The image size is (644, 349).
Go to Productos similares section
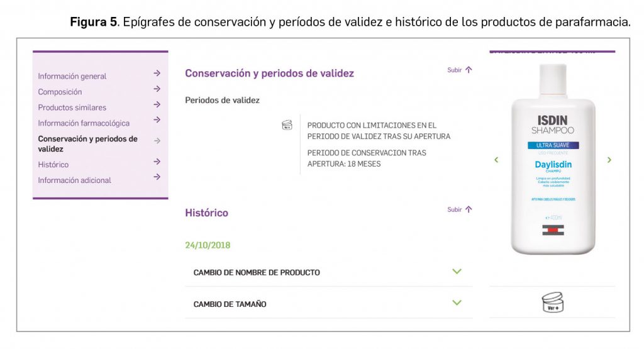(72, 108)
